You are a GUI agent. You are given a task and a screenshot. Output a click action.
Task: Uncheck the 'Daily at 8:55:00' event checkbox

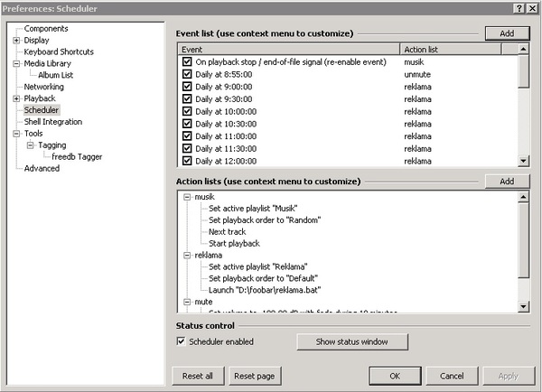pos(187,75)
